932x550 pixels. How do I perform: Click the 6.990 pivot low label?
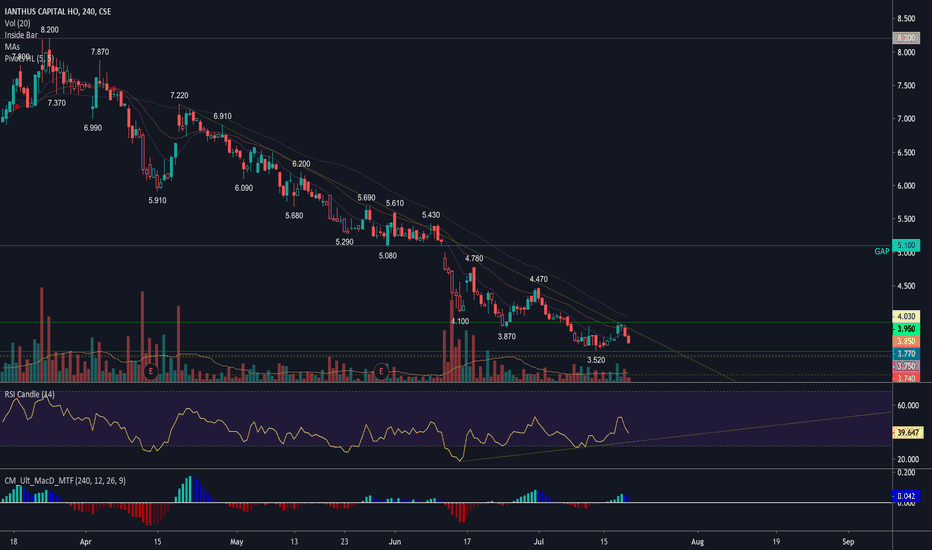tap(93, 128)
